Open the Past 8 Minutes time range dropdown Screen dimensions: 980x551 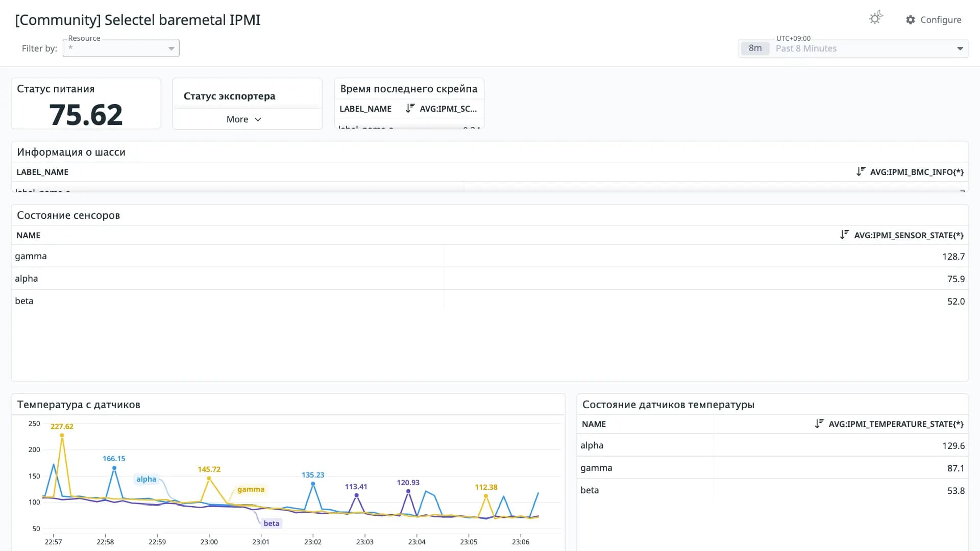[853, 48]
